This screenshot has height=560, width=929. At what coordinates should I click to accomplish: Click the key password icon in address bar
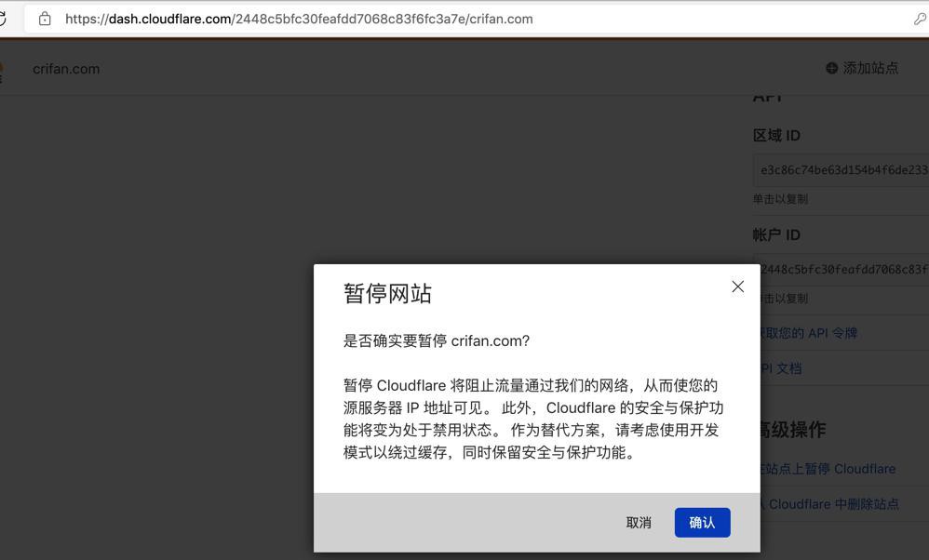tap(920, 19)
